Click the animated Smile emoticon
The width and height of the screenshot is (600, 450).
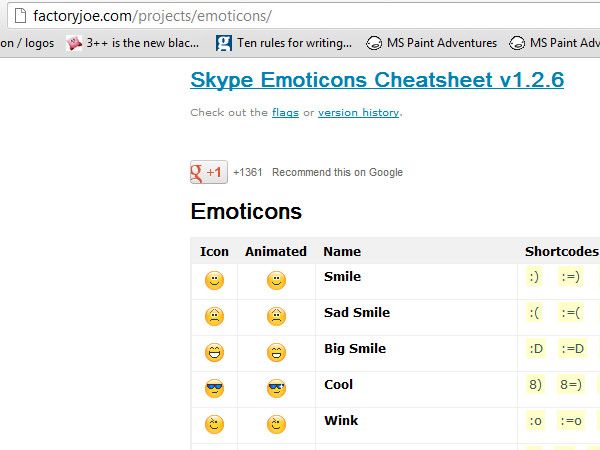276,280
